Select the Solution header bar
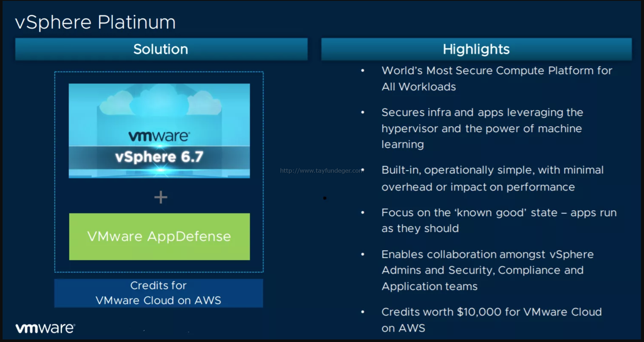This screenshot has height=342, width=644. pyautogui.click(x=161, y=49)
